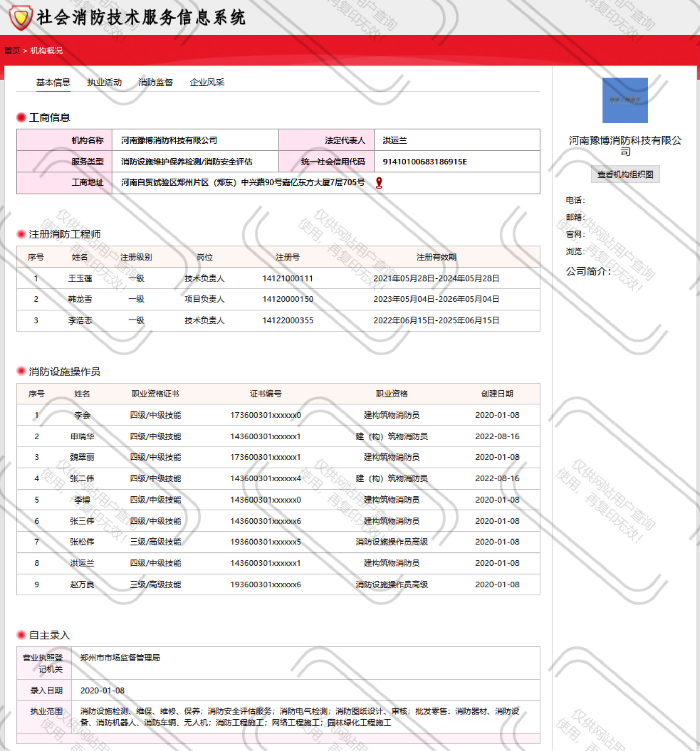Select operator row 赵万良
This screenshot has width=700, height=751.
tap(278, 585)
